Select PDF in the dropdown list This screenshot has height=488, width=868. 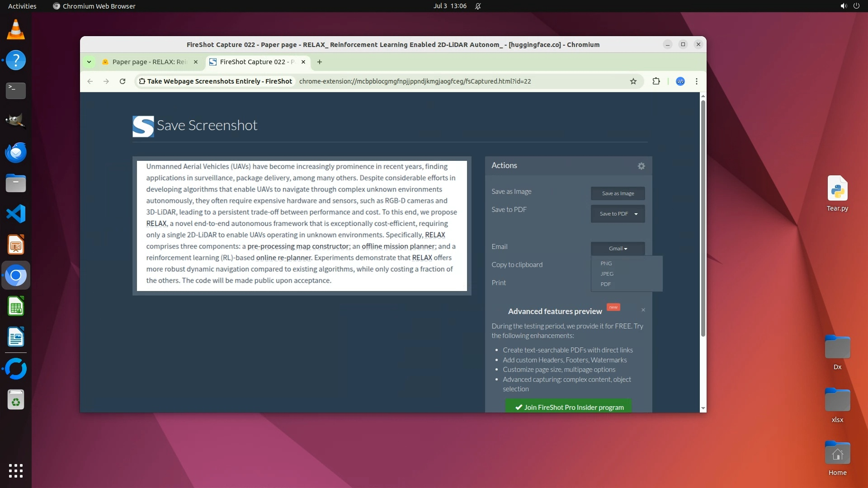coord(605,284)
